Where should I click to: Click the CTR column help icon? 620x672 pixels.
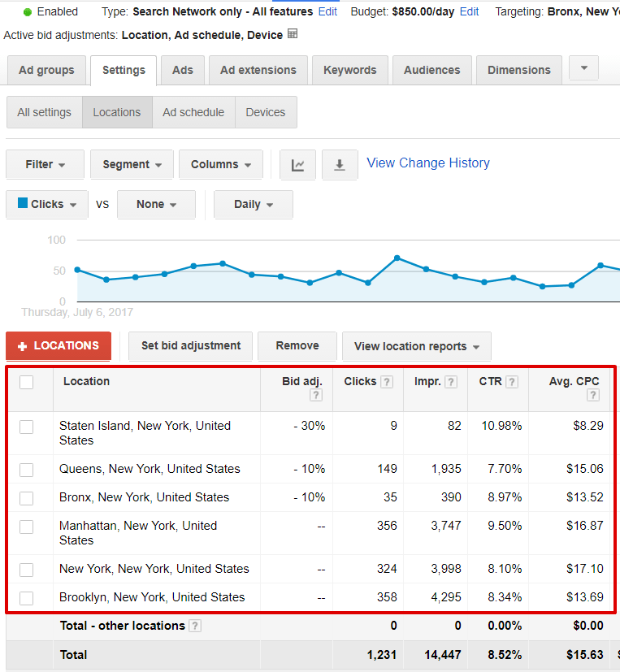click(513, 382)
